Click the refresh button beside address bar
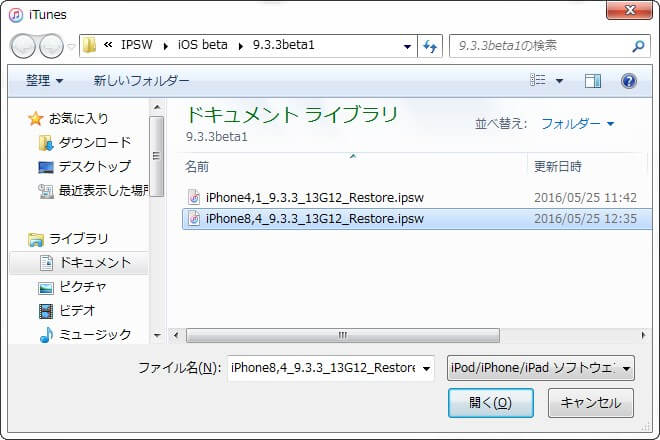660x440 pixels. (430, 46)
